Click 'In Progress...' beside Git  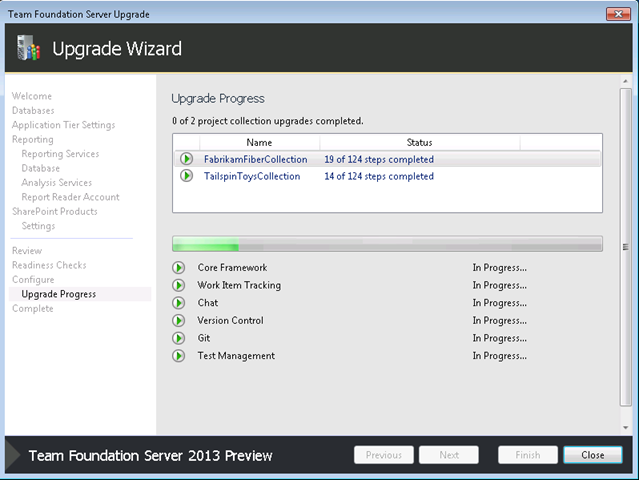pos(500,338)
